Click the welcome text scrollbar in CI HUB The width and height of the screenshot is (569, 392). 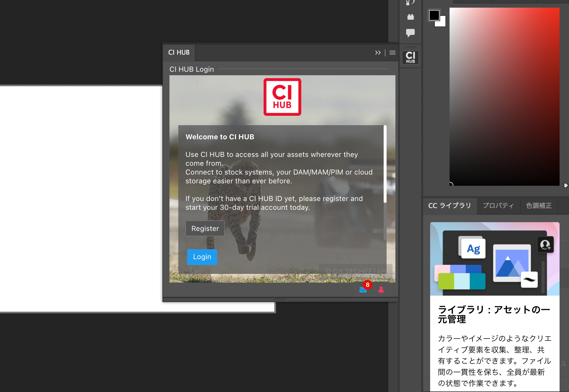pos(385,164)
